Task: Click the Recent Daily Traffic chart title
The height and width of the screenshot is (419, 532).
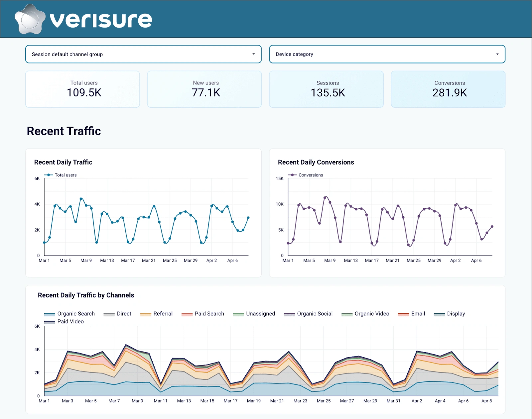Action: pos(63,162)
